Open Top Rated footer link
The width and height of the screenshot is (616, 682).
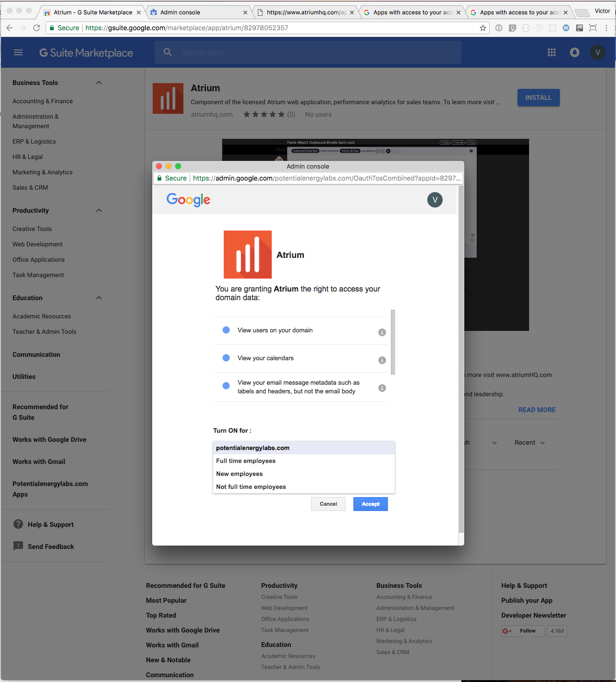click(x=161, y=615)
